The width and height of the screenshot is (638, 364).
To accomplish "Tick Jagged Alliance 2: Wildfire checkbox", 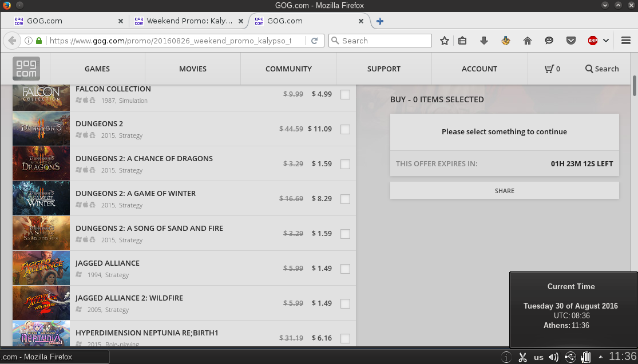I will click(x=345, y=303).
